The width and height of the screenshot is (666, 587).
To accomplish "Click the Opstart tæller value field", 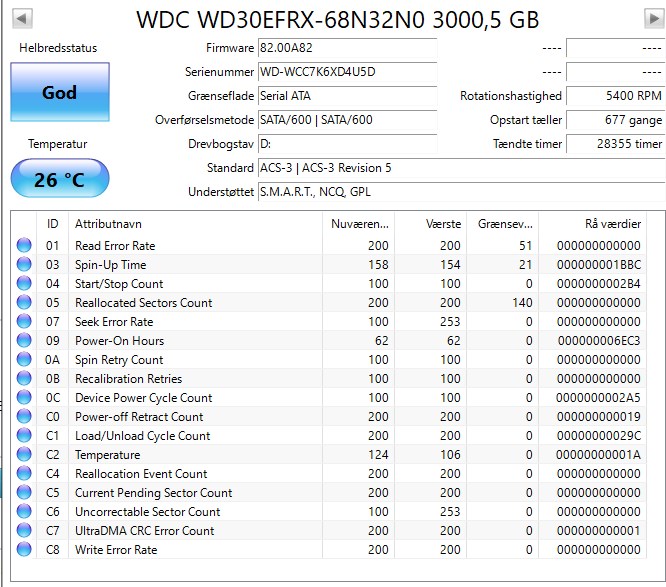I will 615,120.
